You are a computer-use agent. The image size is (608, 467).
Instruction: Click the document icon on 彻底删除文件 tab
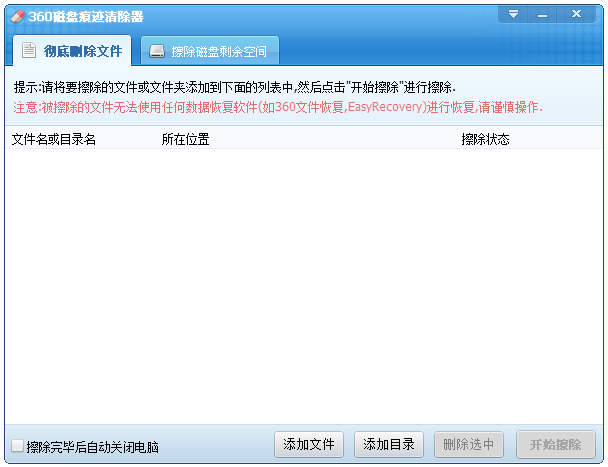coord(29,50)
